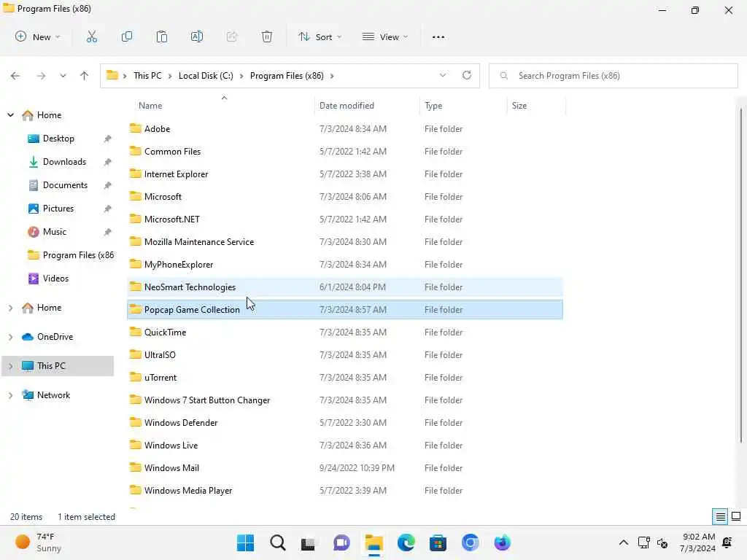The image size is (747, 560).
Task: Click Local Disk (C:) breadcrumb
Action: coord(206,76)
